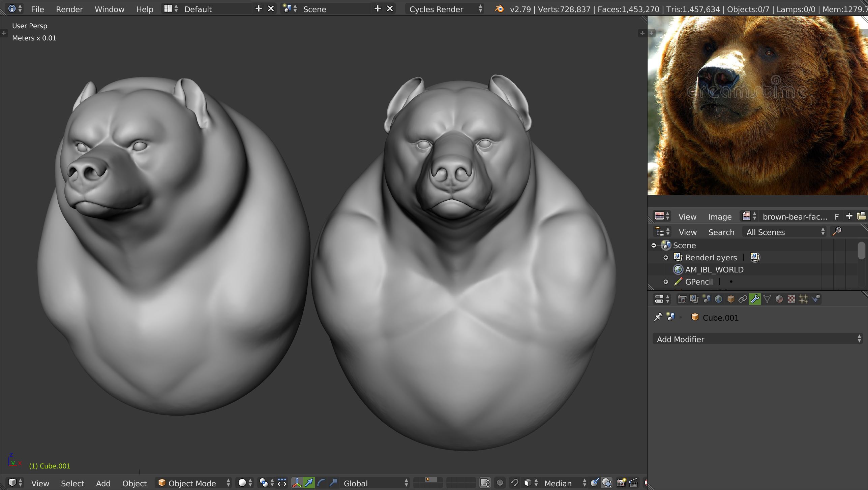Open viewport shading mode dropdown

245,483
